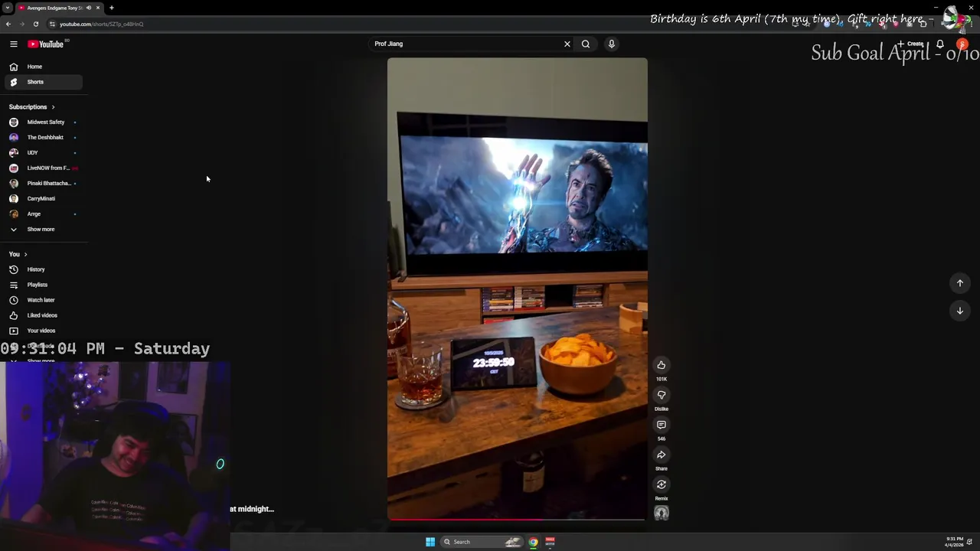
Task: Click the youtube.com address bar URL
Action: point(101,24)
